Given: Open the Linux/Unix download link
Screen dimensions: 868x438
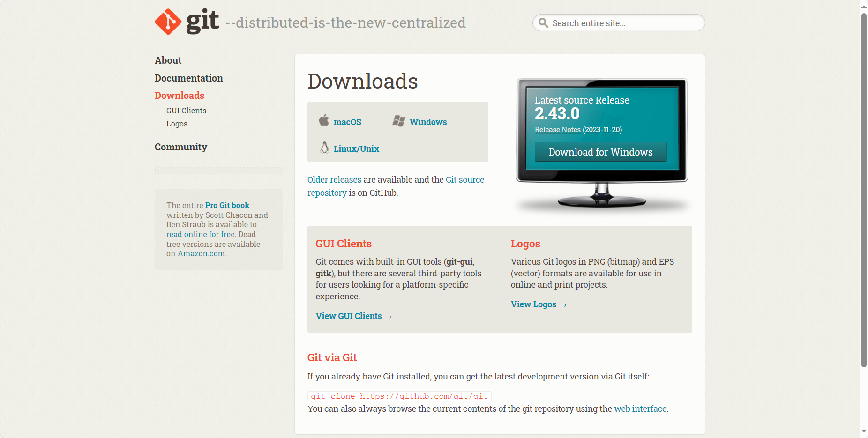Looking at the screenshot, I should pos(356,148).
